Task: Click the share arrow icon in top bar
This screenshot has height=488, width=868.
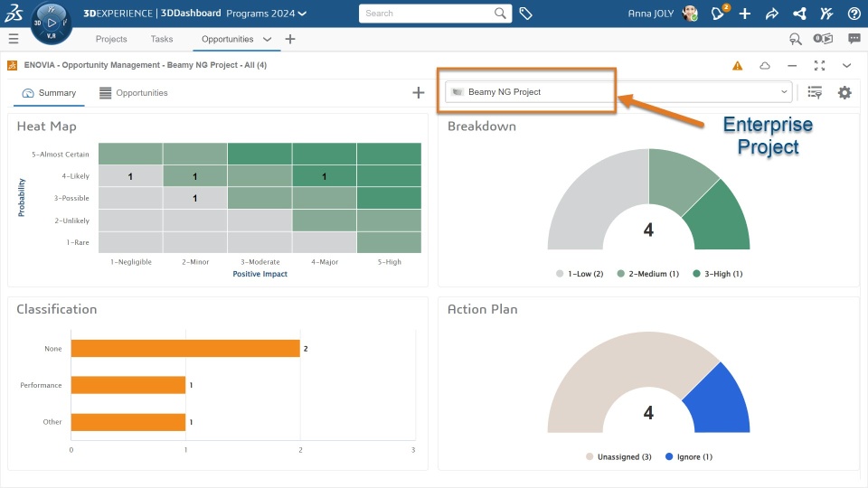Action: coord(771,14)
